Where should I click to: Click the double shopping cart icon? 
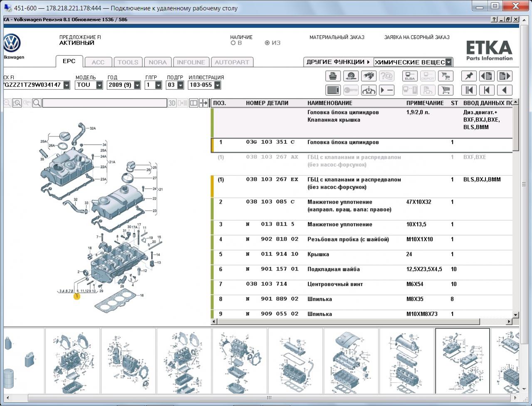pyautogui.click(x=446, y=76)
